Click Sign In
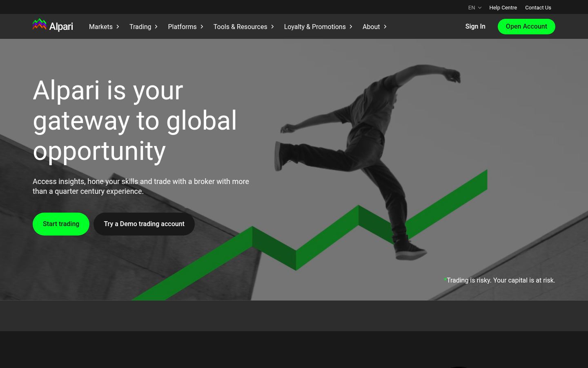Screen dimensions: 588x368 click(475, 26)
